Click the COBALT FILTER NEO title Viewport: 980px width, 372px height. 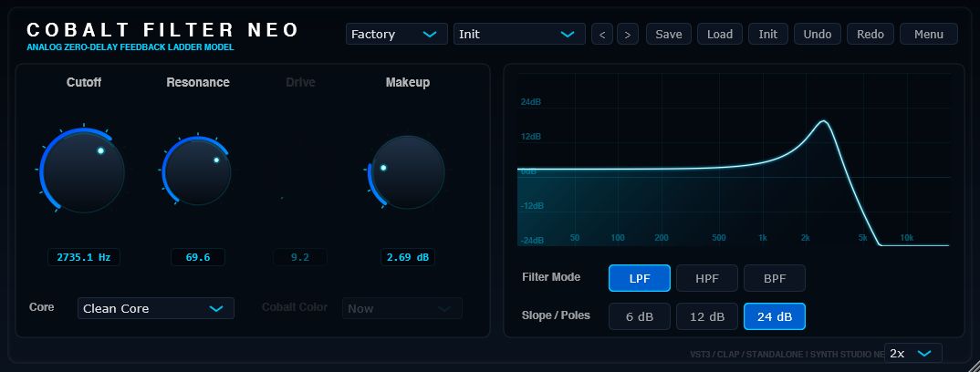162,29
